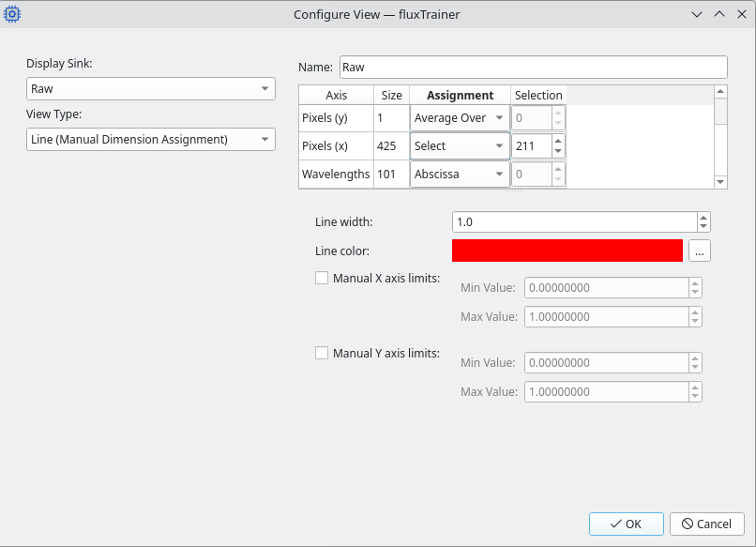The height and width of the screenshot is (547, 756).
Task: Increase the Line width value
Action: click(703, 217)
